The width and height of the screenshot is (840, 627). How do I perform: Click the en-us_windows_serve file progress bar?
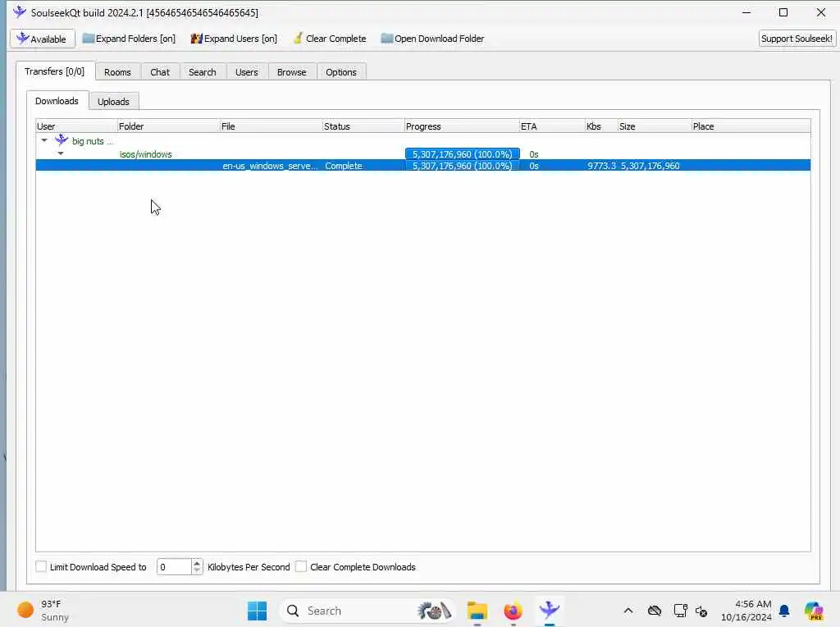tap(463, 166)
